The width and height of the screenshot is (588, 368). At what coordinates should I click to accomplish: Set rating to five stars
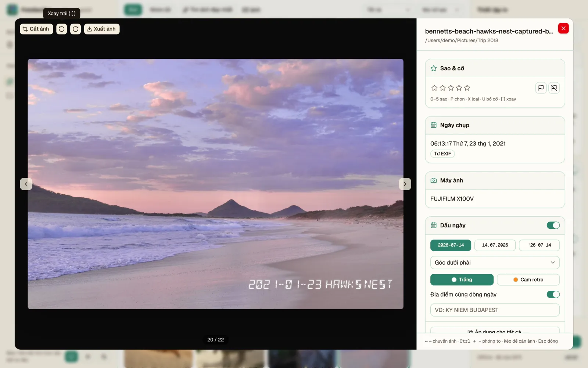(x=467, y=88)
